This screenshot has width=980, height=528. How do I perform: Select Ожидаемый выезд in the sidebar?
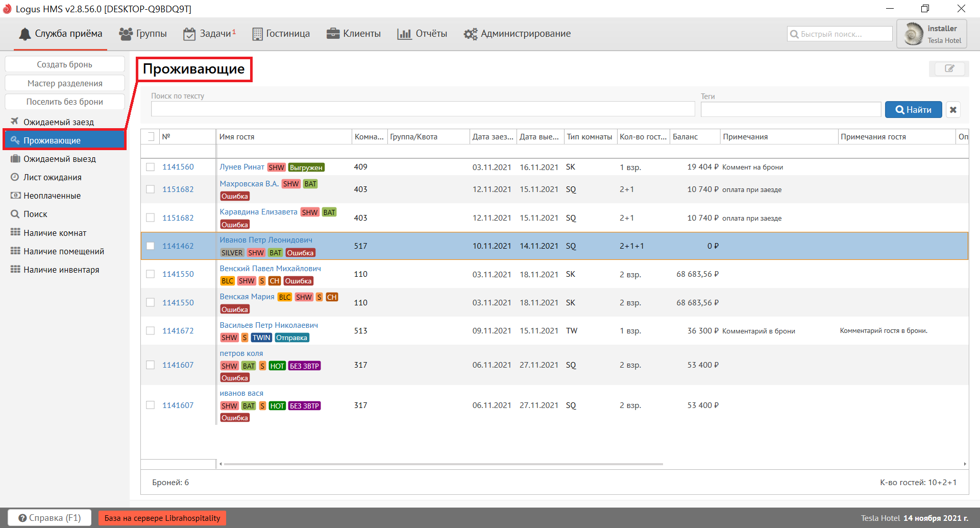point(59,159)
